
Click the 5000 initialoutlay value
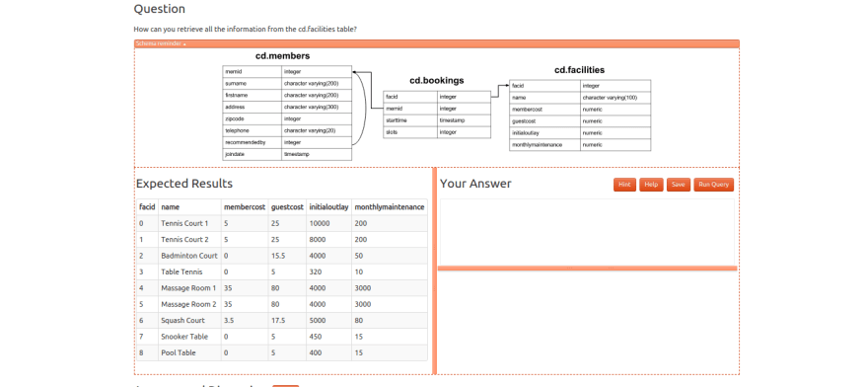click(328, 320)
